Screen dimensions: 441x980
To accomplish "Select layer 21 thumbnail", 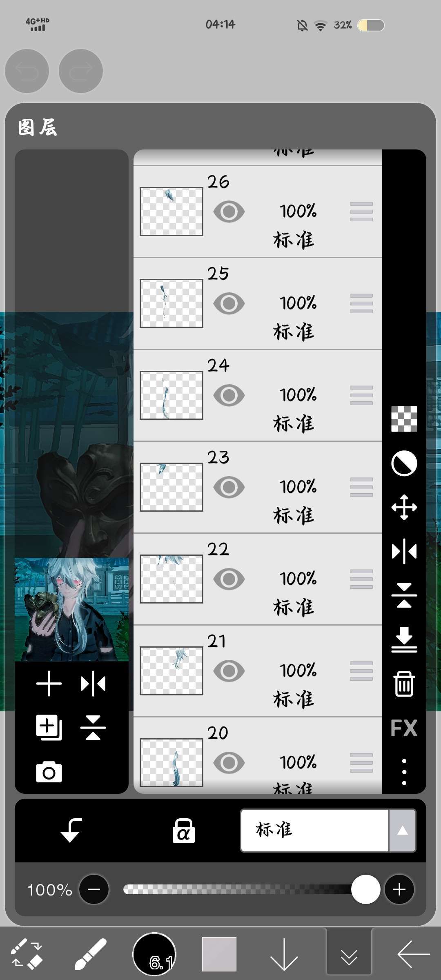I will [171, 671].
